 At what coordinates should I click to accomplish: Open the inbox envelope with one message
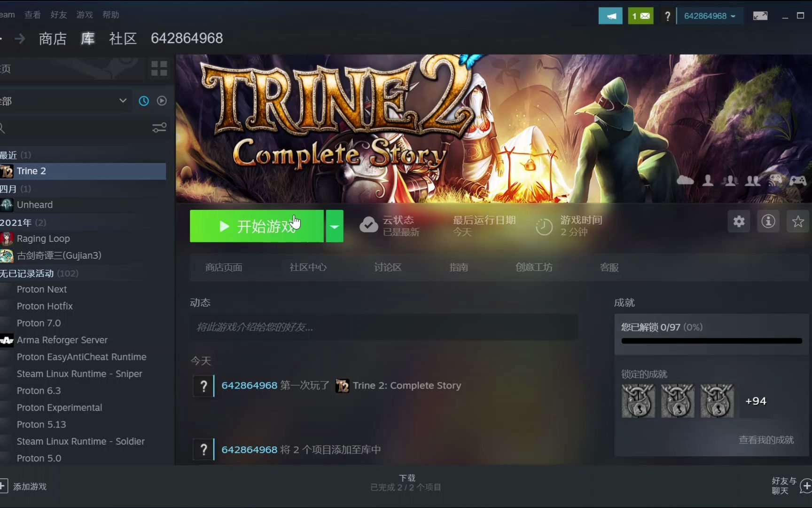coord(641,16)
